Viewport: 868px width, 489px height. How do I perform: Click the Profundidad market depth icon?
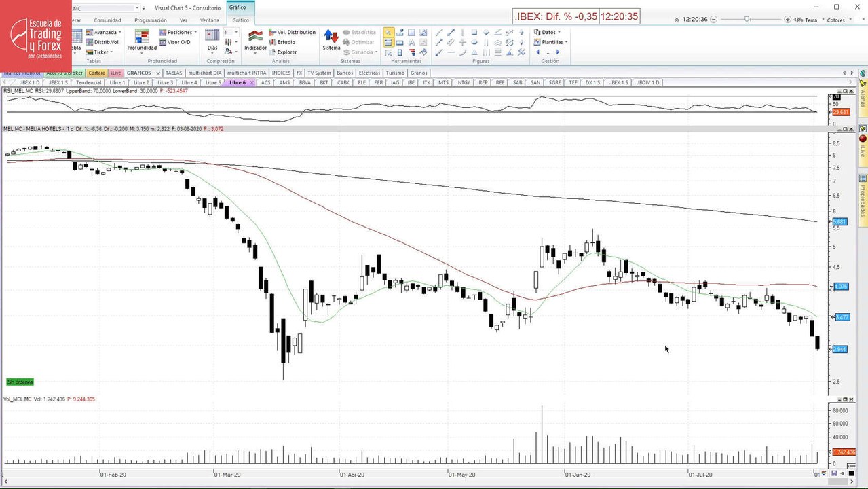142,39
